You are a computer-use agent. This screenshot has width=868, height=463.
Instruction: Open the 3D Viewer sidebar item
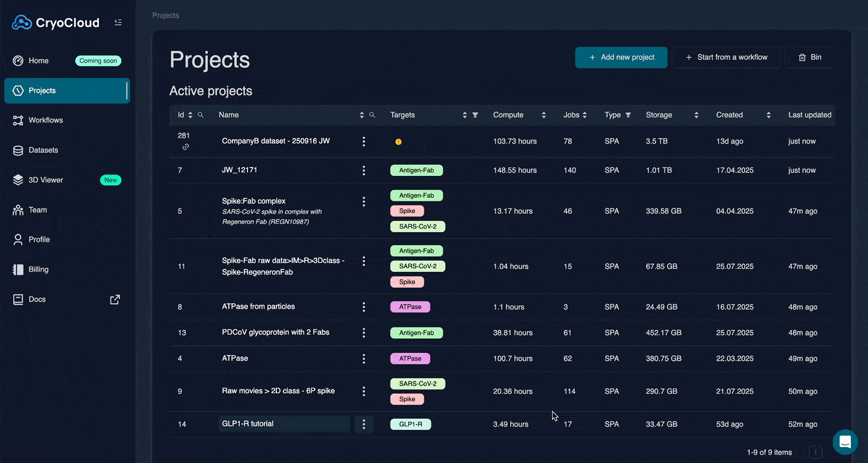46,180
